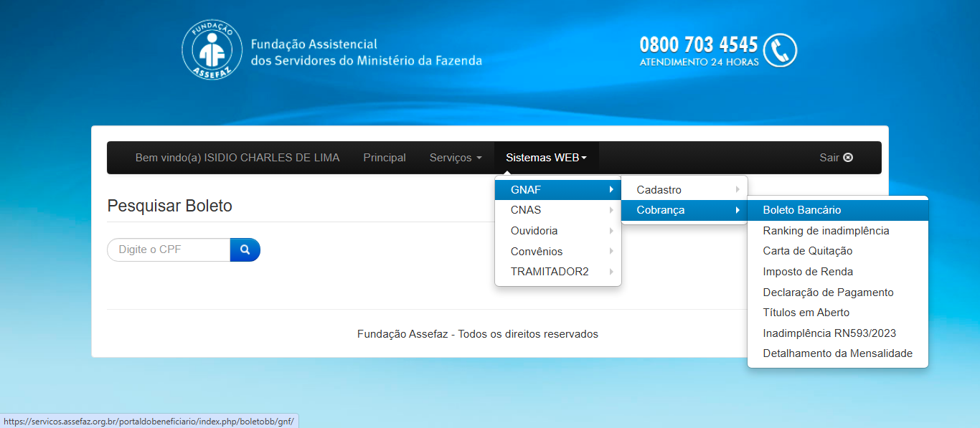Viewport: 980px width, 428px height.
Task: Click the Assefaz foundation logo
Action: point(212,50)
